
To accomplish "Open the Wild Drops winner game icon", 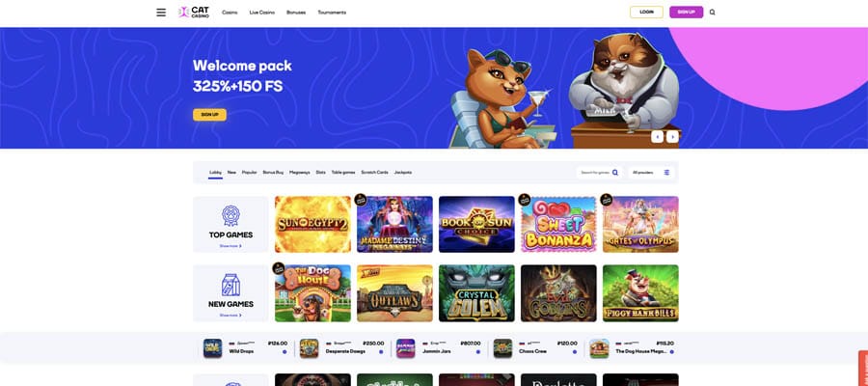I will 212,348.
